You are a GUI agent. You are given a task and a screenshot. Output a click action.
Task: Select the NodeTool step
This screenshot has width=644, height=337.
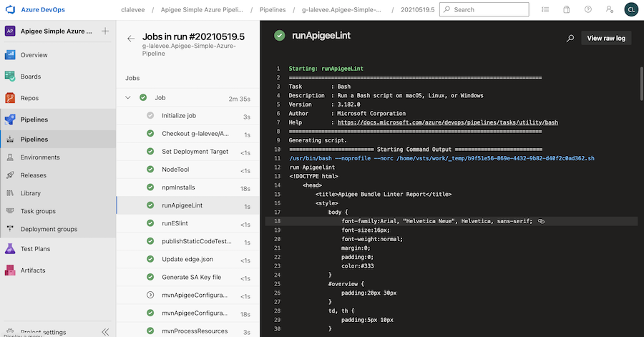(188, 170)
